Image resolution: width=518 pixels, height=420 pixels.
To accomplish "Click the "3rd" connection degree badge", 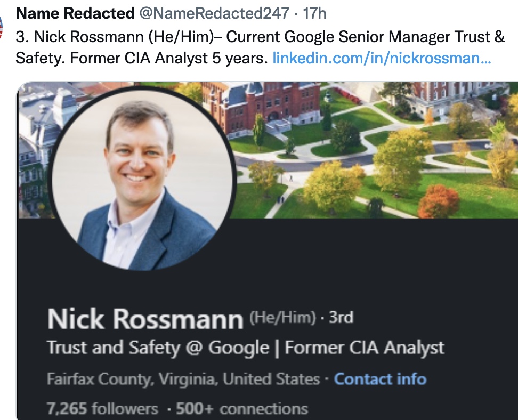I will (x=341, y=318).
